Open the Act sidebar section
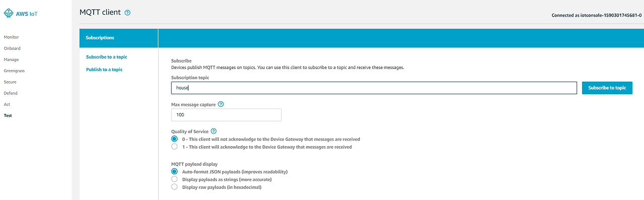The width and height of the screenshot is (644, 200). pyautogui.click(x=7, y=104)
